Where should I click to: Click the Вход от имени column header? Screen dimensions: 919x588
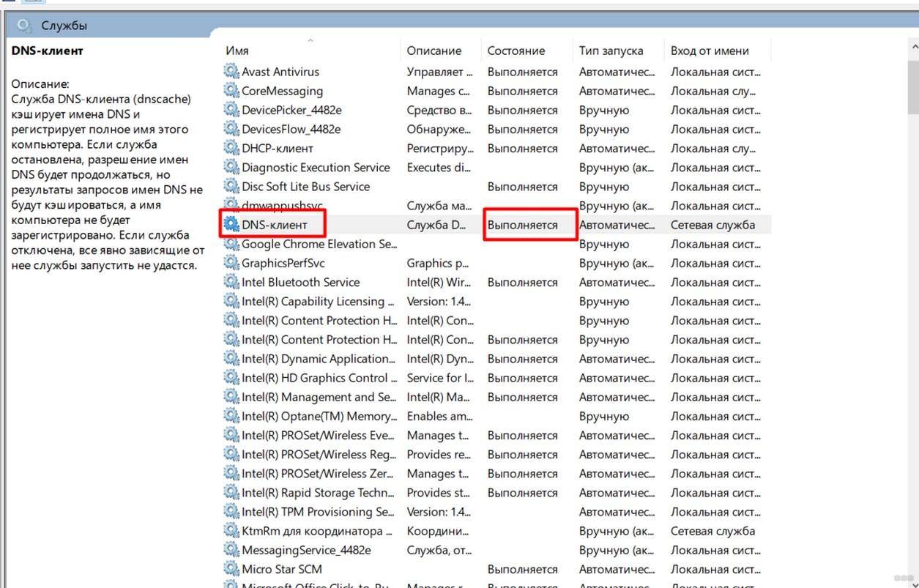[x=710, y=51]
